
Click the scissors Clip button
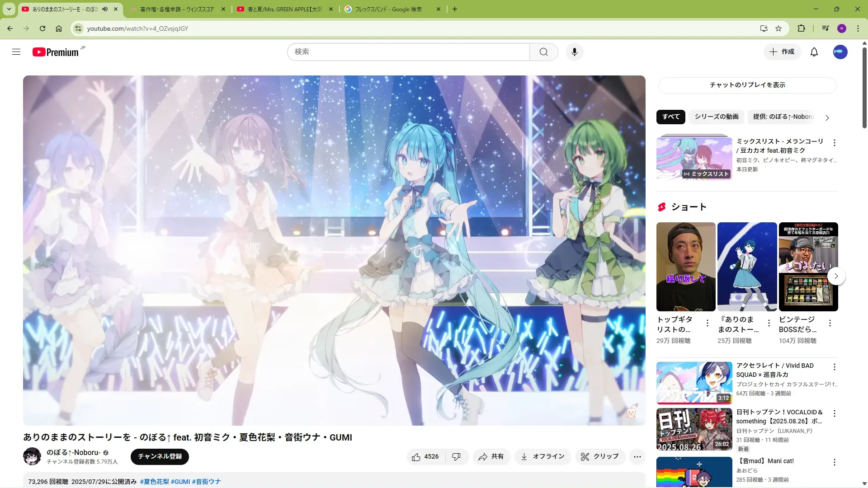(599, 457)
